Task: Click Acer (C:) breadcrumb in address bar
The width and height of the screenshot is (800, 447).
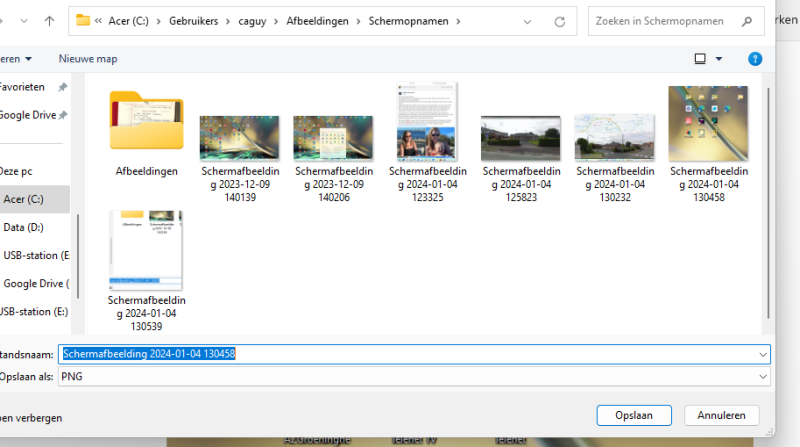Action: tap(129, 21)
